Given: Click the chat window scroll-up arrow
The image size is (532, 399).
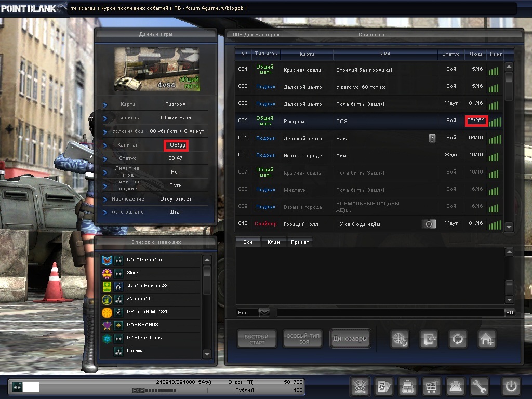Looking at the screenshot, I should (509, 252).
